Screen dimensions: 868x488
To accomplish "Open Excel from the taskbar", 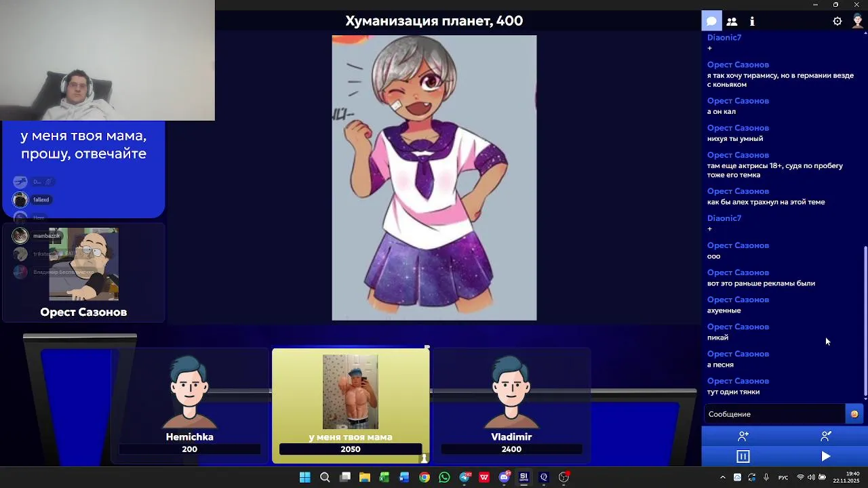I will coord(384,477).
